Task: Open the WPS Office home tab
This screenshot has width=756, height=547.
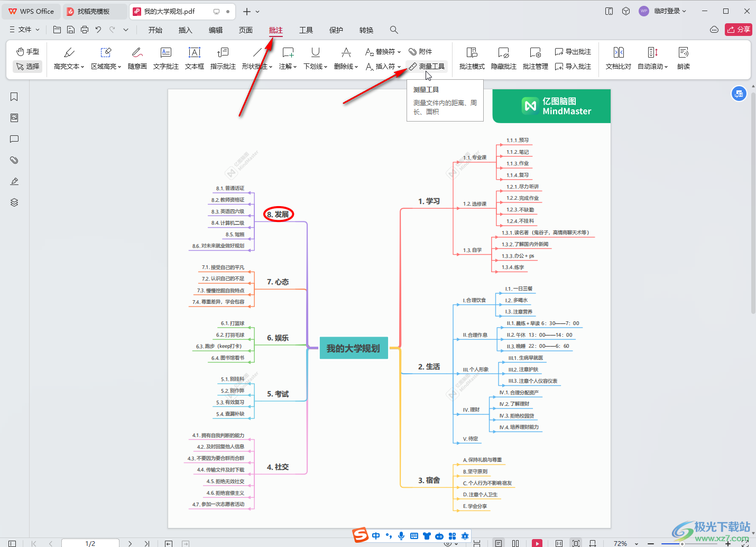Action: coord(31,11)
